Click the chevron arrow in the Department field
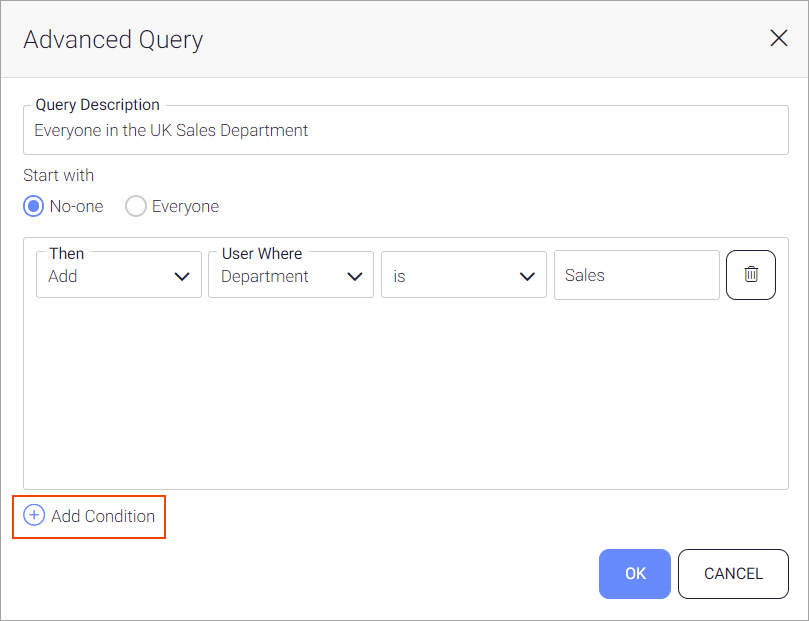This screenshot has height=621, width=809. pyautogui.click(x=354, y=277)
